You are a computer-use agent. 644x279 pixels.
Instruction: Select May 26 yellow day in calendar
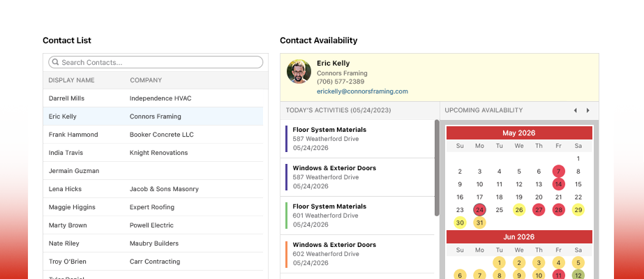[x=519, y=210]
